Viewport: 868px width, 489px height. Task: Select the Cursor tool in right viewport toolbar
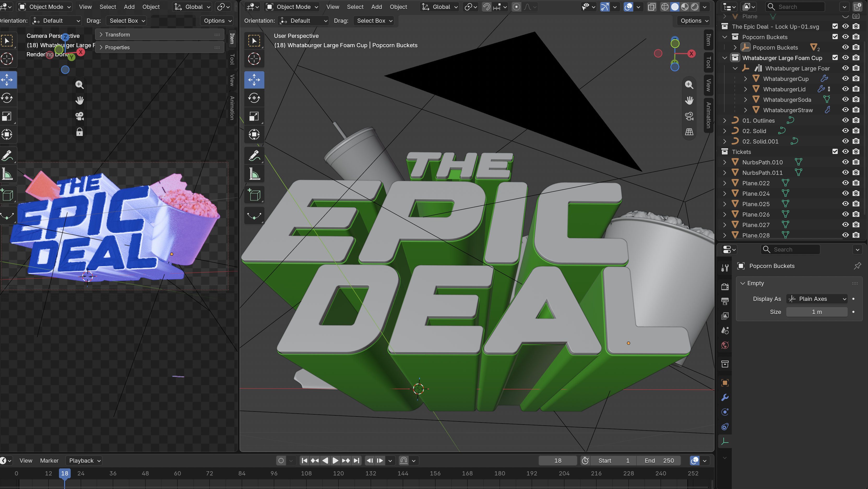254,59
